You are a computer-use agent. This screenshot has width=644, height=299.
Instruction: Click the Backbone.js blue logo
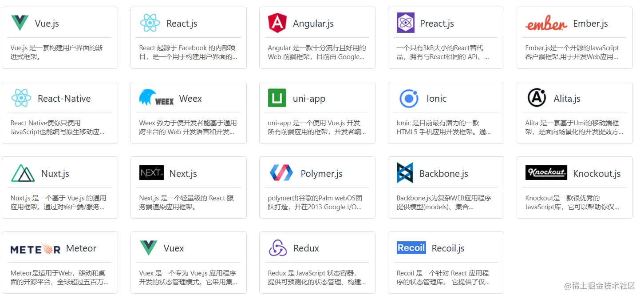[x=405, y=173]
